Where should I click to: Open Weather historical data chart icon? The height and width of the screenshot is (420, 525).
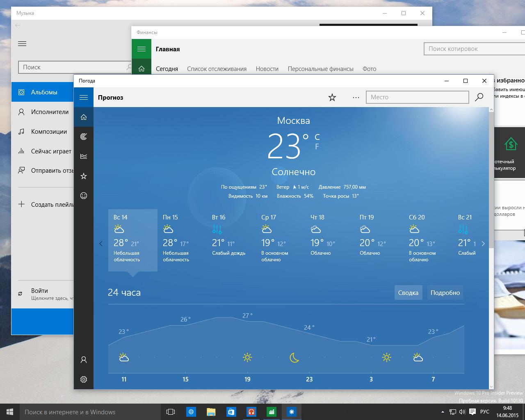pos(84,156)
